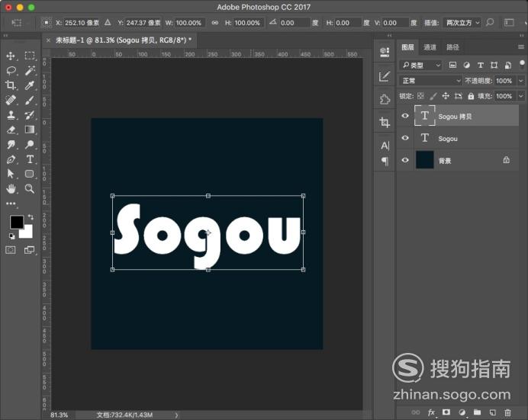Create a new layer
The width and height of the screenshot is (528, 420).
pos(493,412)
